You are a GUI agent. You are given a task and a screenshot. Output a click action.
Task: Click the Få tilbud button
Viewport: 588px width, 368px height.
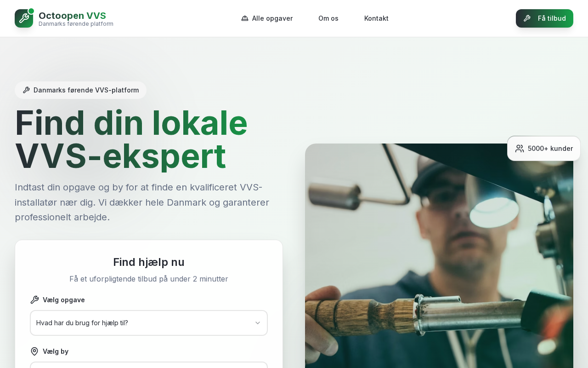pos(544,18)
